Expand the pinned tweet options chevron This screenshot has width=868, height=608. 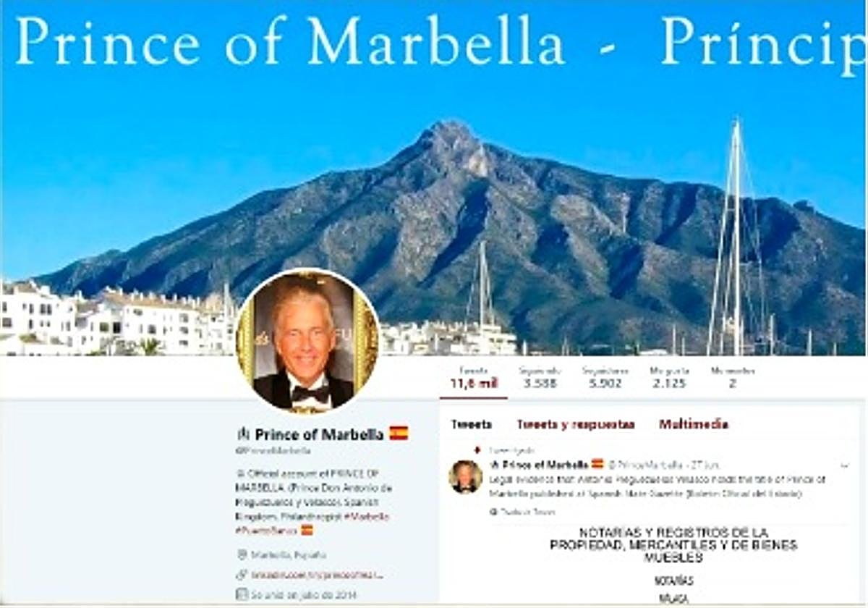[x=843, y=464]
